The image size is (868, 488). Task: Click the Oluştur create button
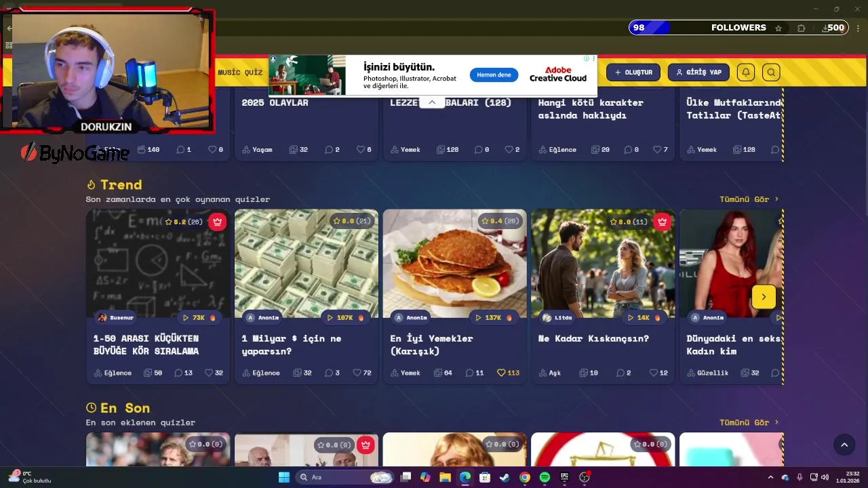pyautogui.click(x=633, y=73)
